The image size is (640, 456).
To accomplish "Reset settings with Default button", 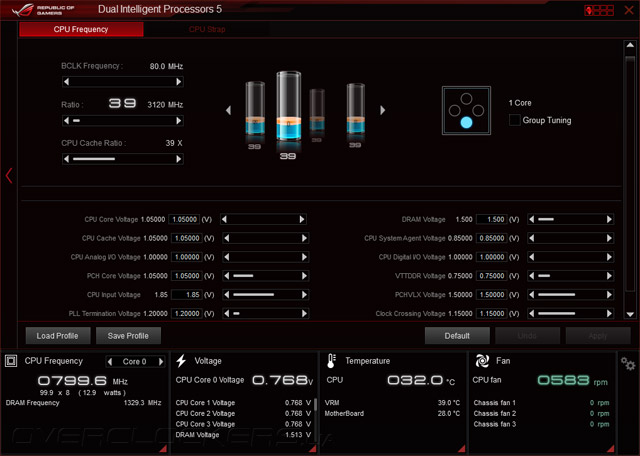I will (x=457, y=336).
